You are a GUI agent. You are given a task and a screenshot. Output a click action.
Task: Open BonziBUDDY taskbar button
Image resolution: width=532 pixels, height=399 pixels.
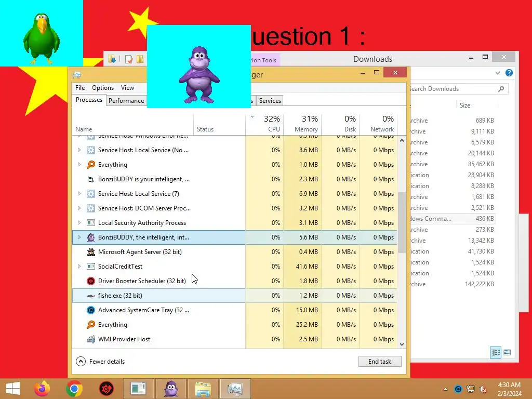click(170, 389)
